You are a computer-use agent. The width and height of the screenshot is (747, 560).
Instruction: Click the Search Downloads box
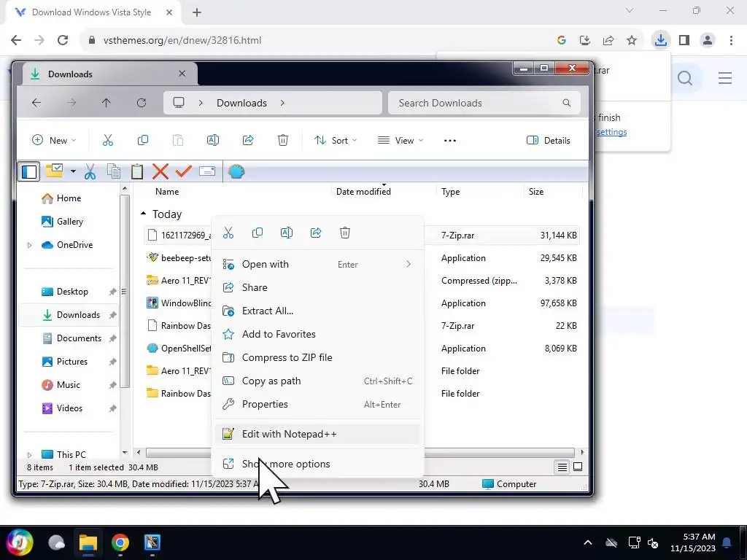pyautogui.click(x=484, y=103)
